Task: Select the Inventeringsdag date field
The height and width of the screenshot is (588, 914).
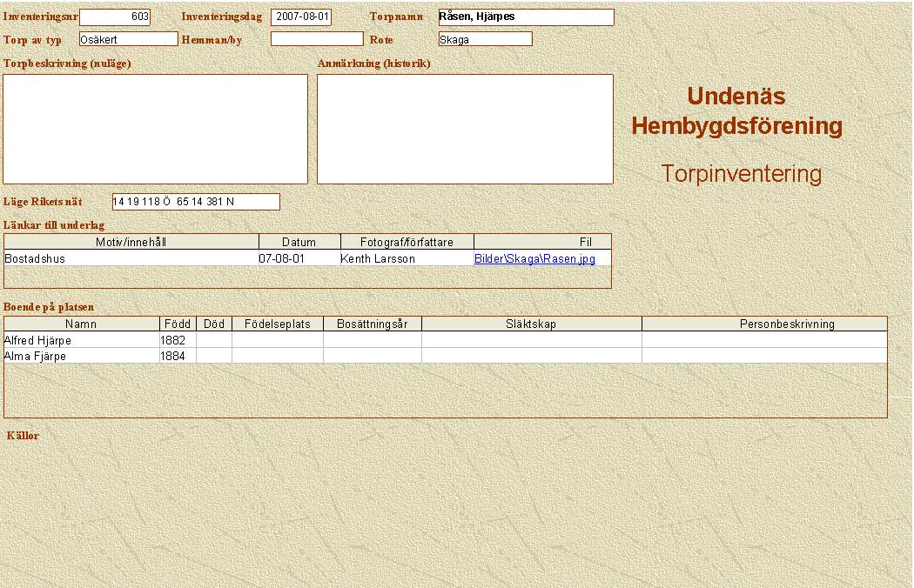Action: point(301,17)
